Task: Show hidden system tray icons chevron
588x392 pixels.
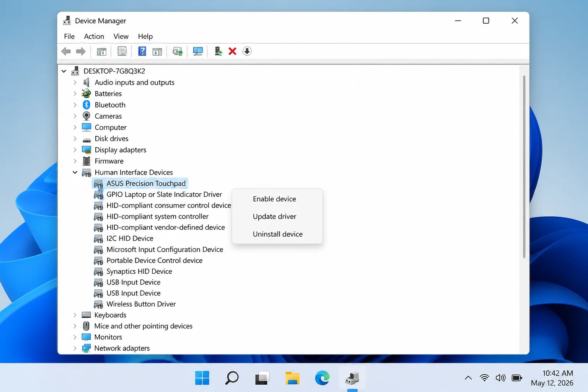Action: tap(468, 378)
